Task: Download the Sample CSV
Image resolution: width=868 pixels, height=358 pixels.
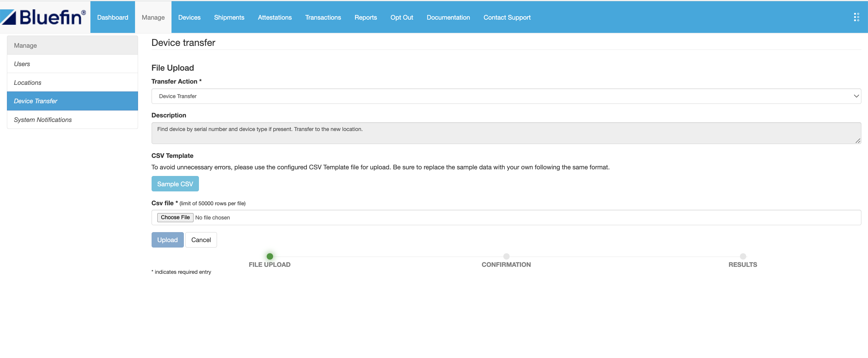Action: 175,184
